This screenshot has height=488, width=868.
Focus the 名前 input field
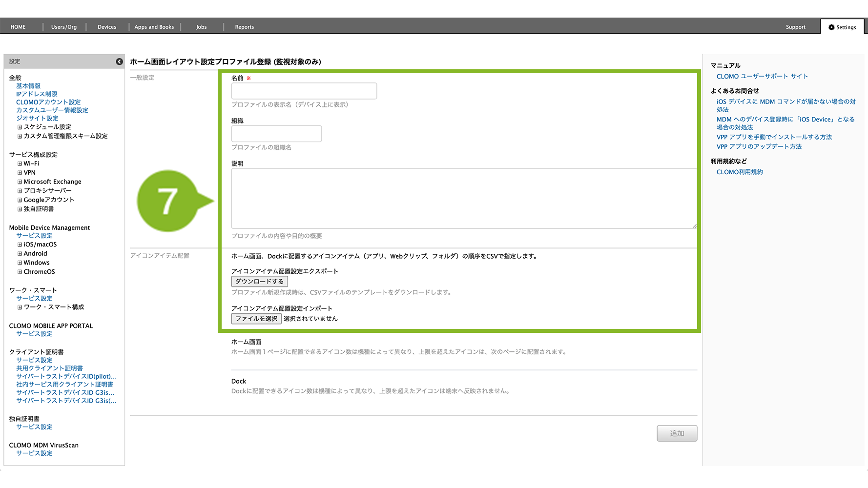304,91
